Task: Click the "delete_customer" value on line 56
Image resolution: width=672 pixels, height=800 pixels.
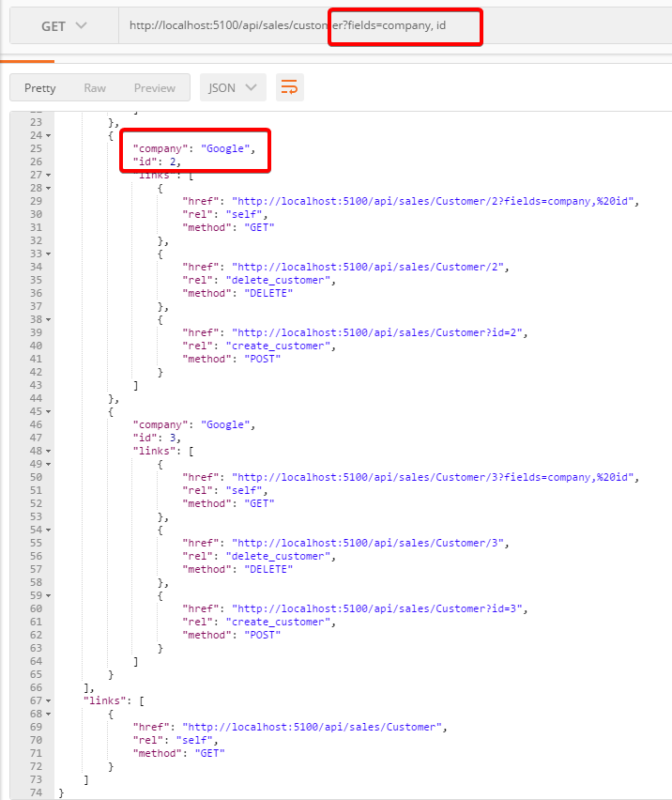Action: point(278,556)
